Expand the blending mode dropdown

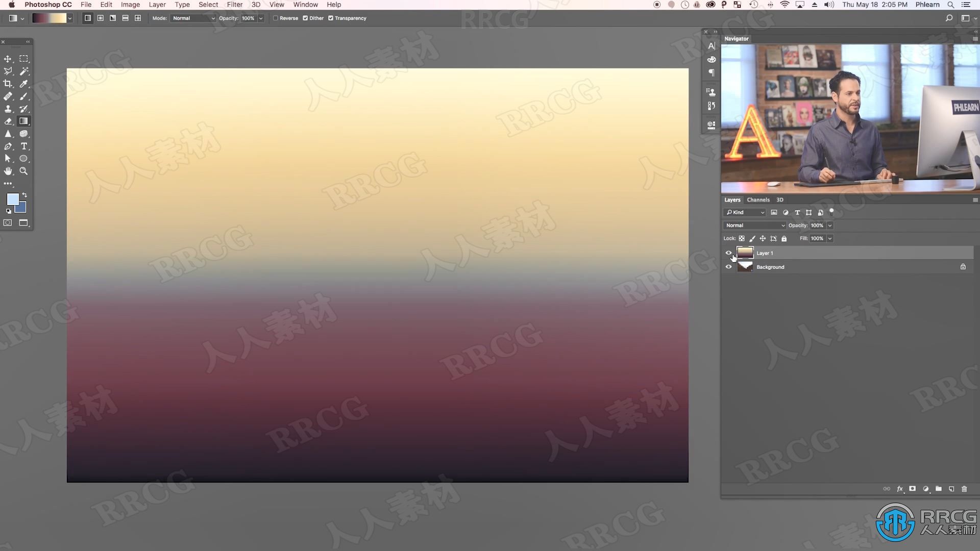pos(754,224)
